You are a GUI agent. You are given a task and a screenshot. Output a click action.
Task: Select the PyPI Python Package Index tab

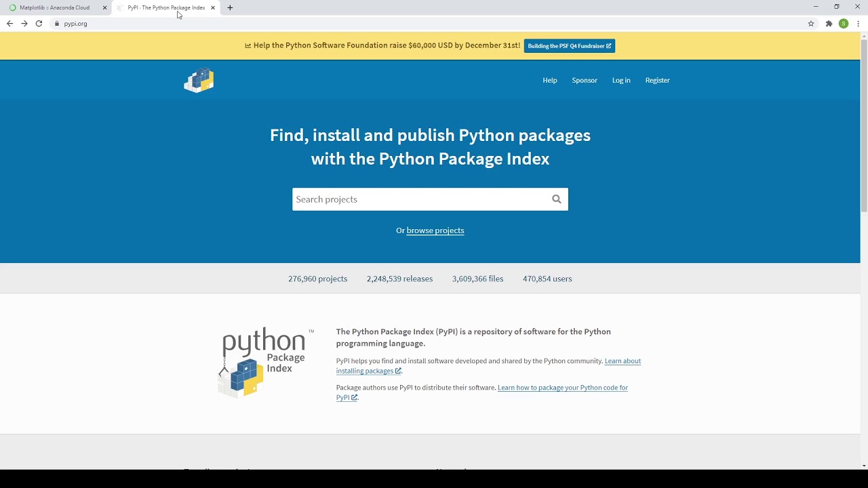tap(166, 7)
